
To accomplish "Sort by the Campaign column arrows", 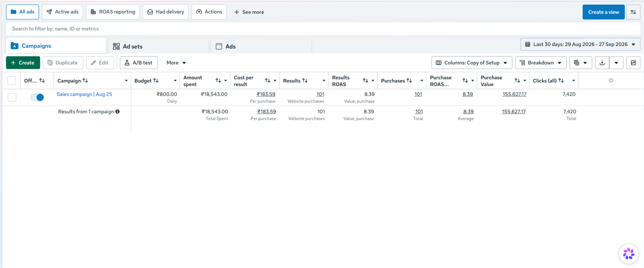I will 85,81.
